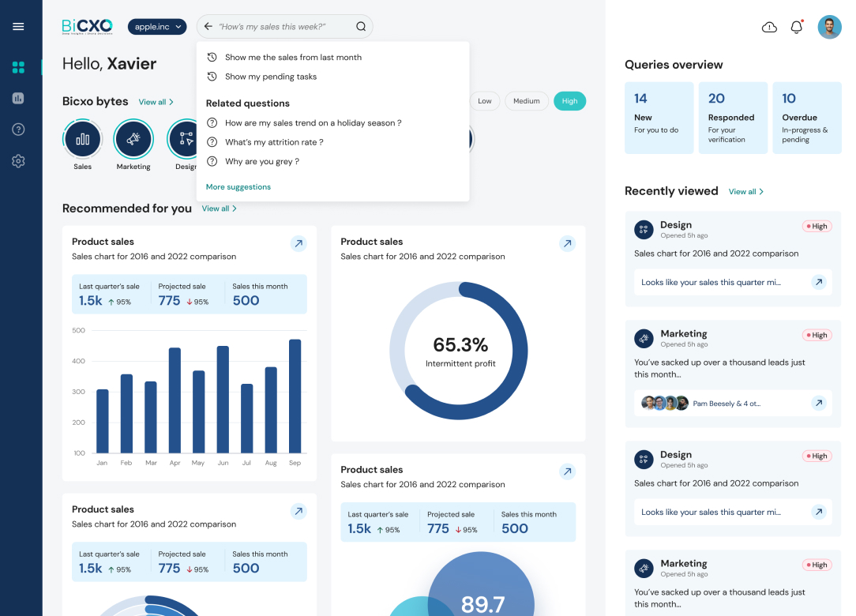Click 'Intermittent profit' label
The image size is (856, 616).
460,364
